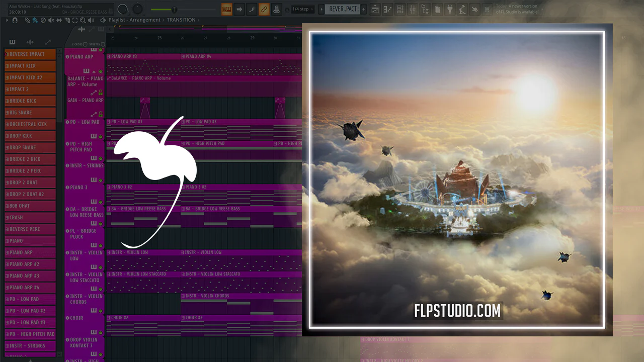Switch picker to the audio waveform tab
This screenshot has height=362, width=644.
pyautogui.click(x=30, y=42)
